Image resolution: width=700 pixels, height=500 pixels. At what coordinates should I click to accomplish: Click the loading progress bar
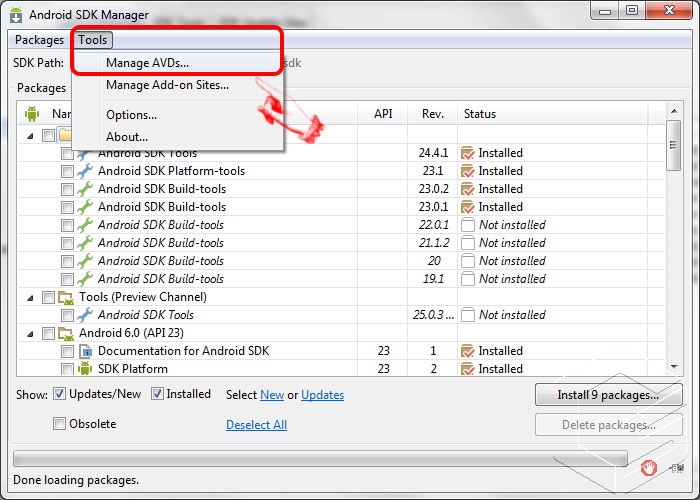point(320,458)
